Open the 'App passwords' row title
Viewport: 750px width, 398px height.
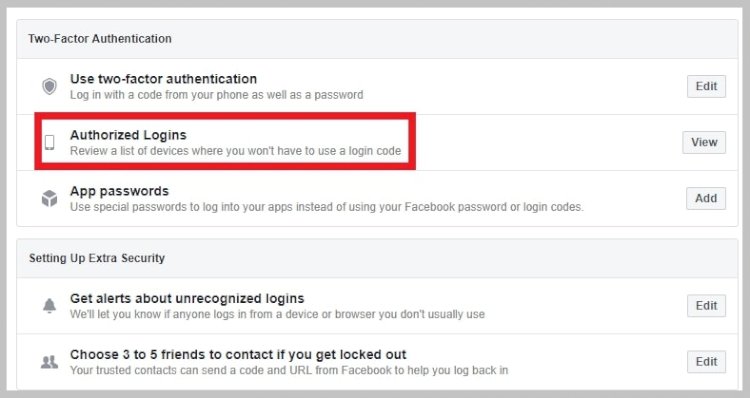click(120, 191)
